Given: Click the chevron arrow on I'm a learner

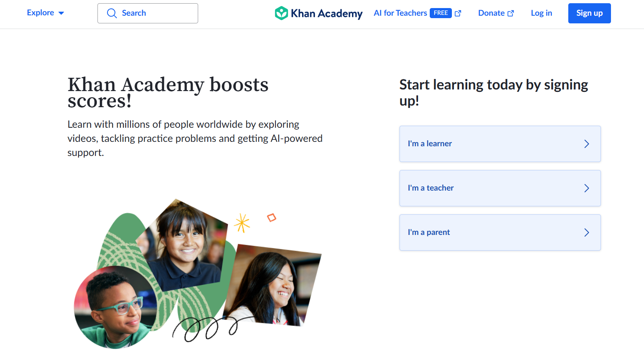Looking at the screenshot, I should point(587,144).
